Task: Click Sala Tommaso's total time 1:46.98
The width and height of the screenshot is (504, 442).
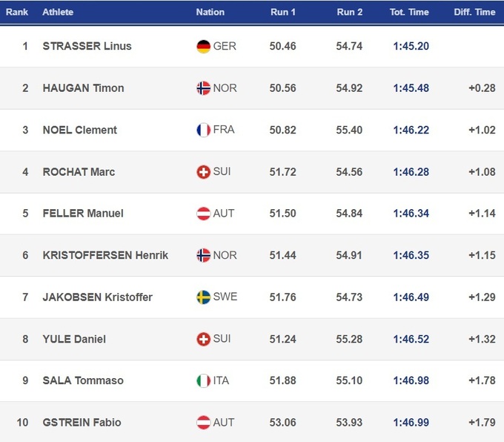Action: click(411, 380)
